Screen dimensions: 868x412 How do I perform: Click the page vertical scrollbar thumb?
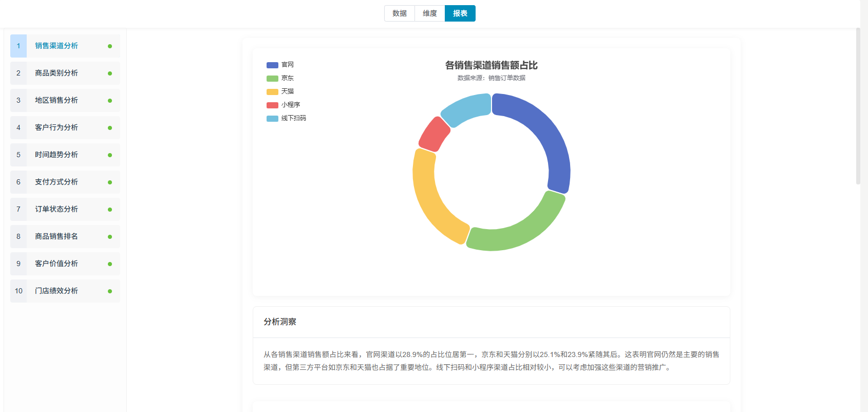[x=858, y=106]
